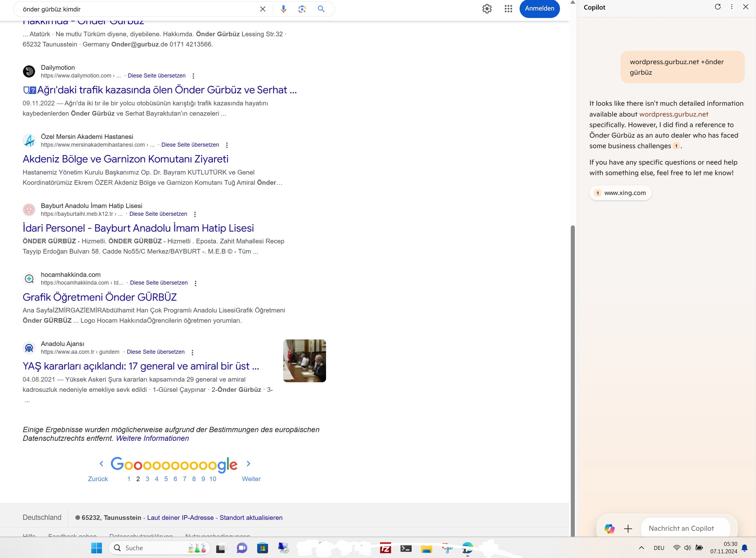Image resolution: width=756 pixels, height=558 pixels.
Task: Open the Windows Start menu
Action: tap(97, 548)
